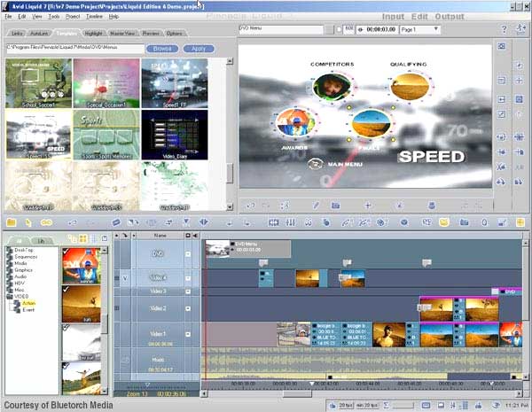Click the grid view icon in project panel
The width and height of the screenshot is (532, 412).
94,238
